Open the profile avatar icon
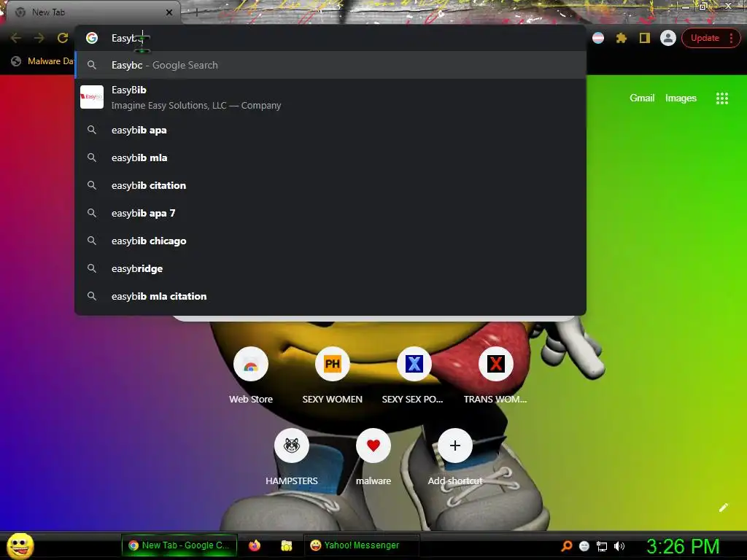The width and height of the screenshot is (747, 560). click(x=668, y=38)
